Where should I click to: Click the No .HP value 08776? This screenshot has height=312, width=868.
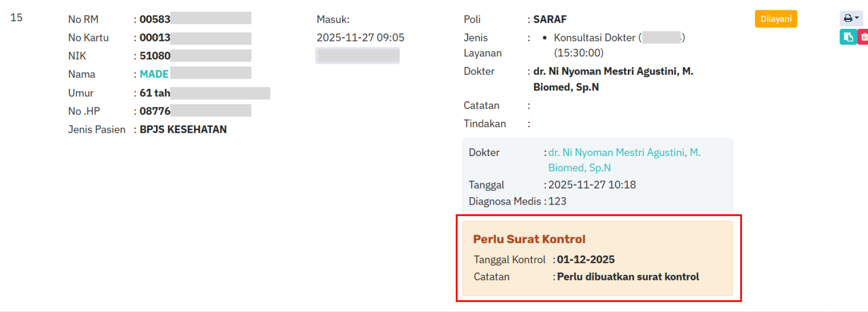coord(154,111)
